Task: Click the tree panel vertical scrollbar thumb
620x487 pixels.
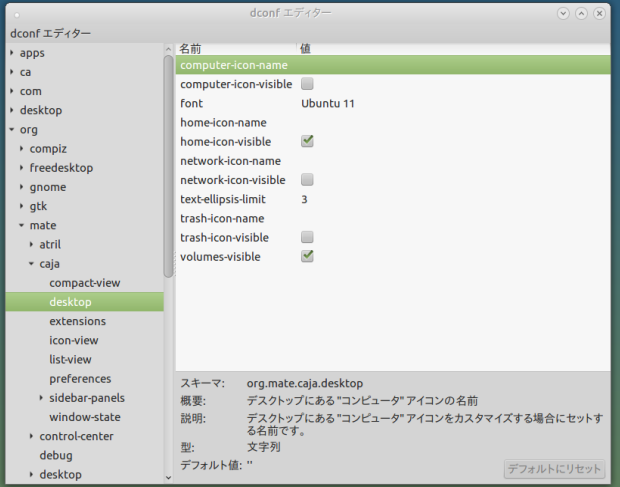Action: [168, 166]
